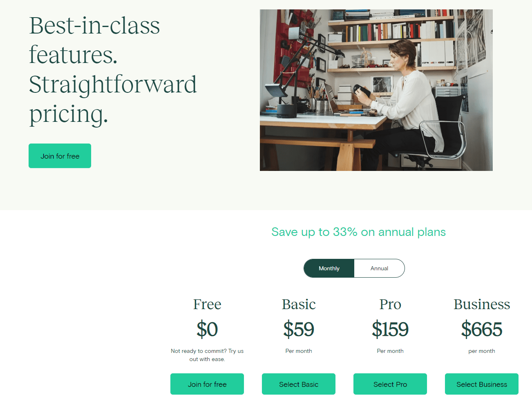This screenshot has width=532, height=413.
Task: Click the Free plan heading
Action: pyautogui.click(x=207, y=304)
